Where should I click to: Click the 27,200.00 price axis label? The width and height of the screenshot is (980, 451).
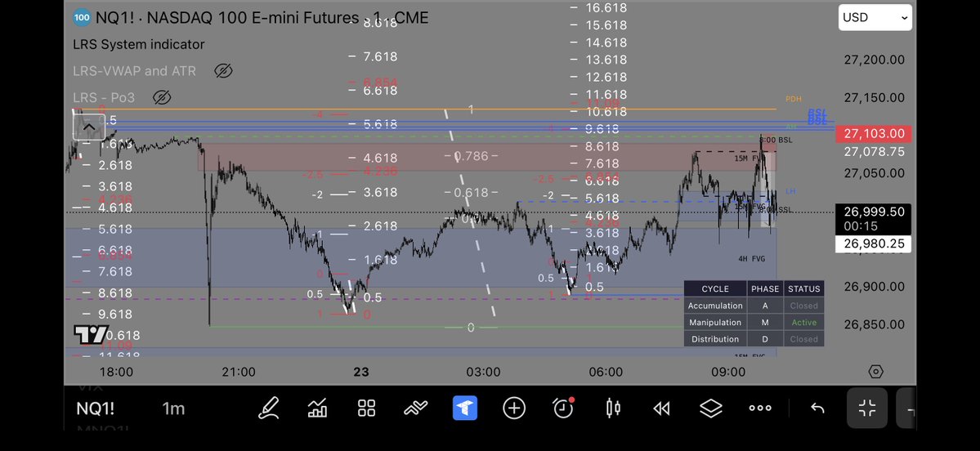(874, 60)
